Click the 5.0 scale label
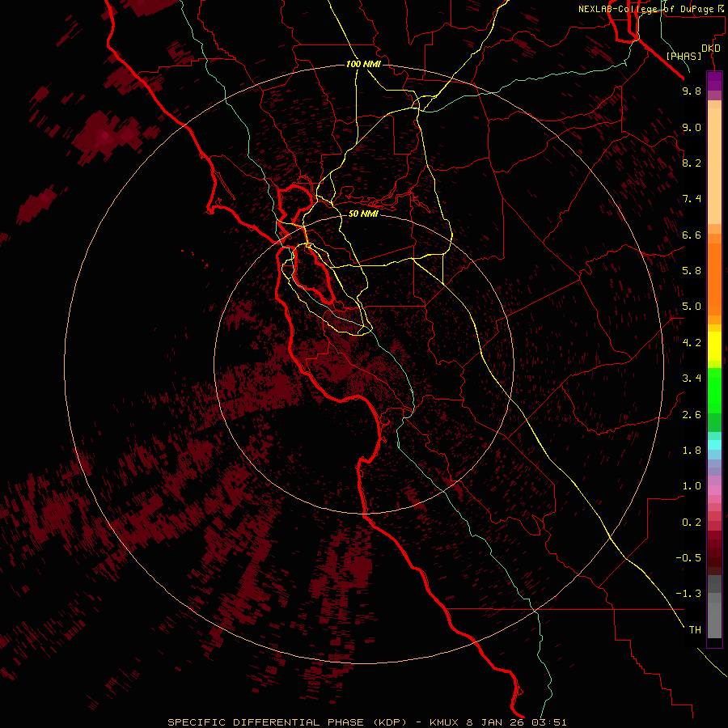The width and height of the screenshot is (728, 728). tap(692, 307)
